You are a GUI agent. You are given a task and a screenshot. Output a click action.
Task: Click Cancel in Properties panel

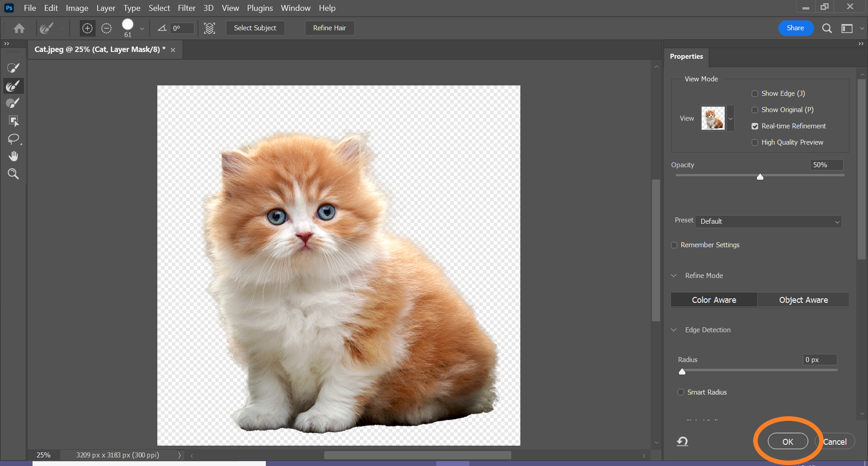[835, 442]
